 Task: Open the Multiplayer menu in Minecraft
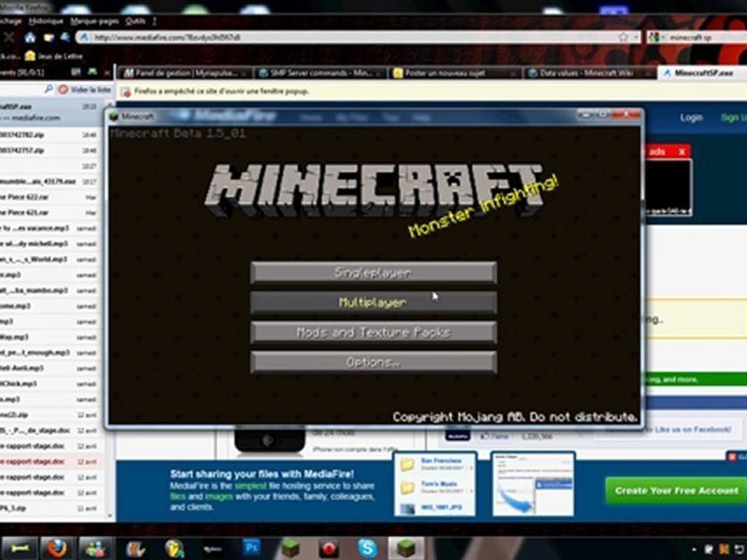[x=373, y=303]
